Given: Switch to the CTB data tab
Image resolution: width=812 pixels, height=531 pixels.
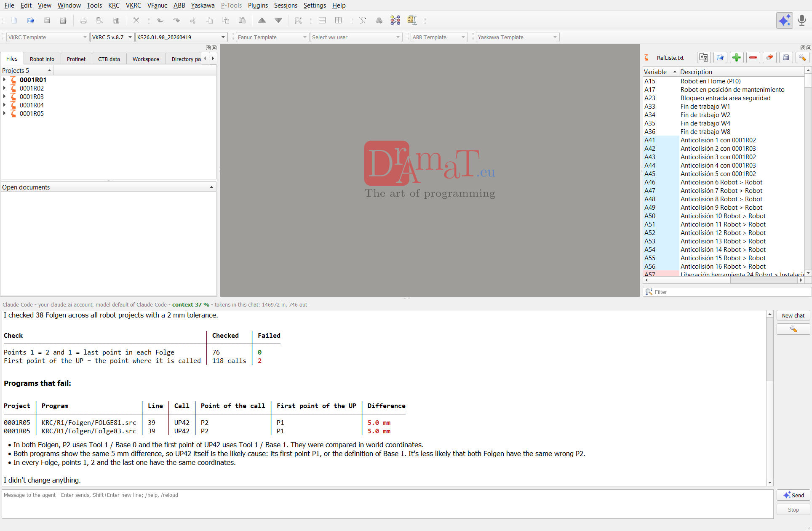Looking at the screenshot, I should click(109, 59).
